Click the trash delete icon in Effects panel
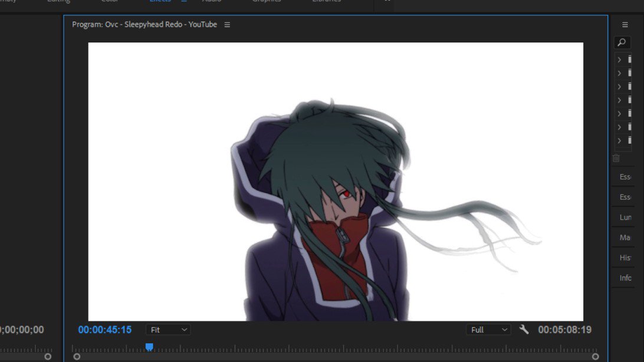The width and height of the screenshot is (644, 362). (x=616, y=158)
